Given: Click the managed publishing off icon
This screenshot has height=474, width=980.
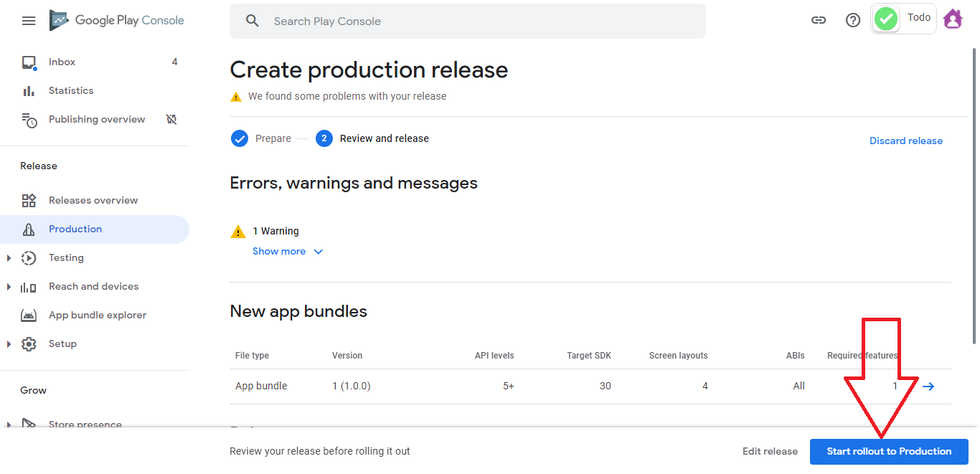Looking at the screenshot, I should [x=171, y=119].
